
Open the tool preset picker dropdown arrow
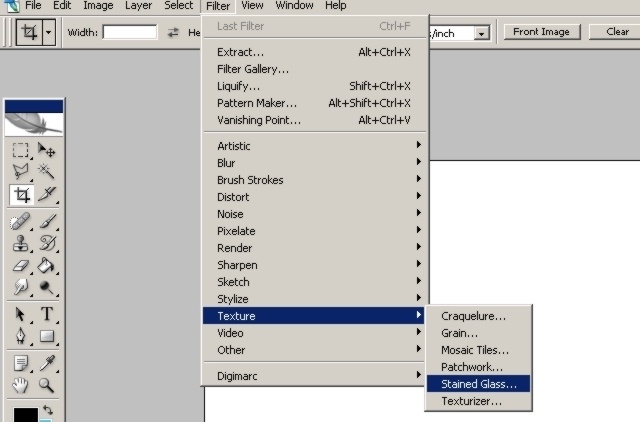[x=49, y=32]
